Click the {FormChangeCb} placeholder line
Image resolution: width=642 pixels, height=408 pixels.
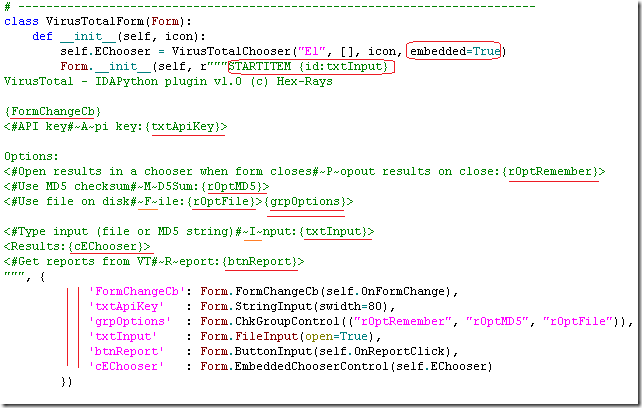[52, 111]
